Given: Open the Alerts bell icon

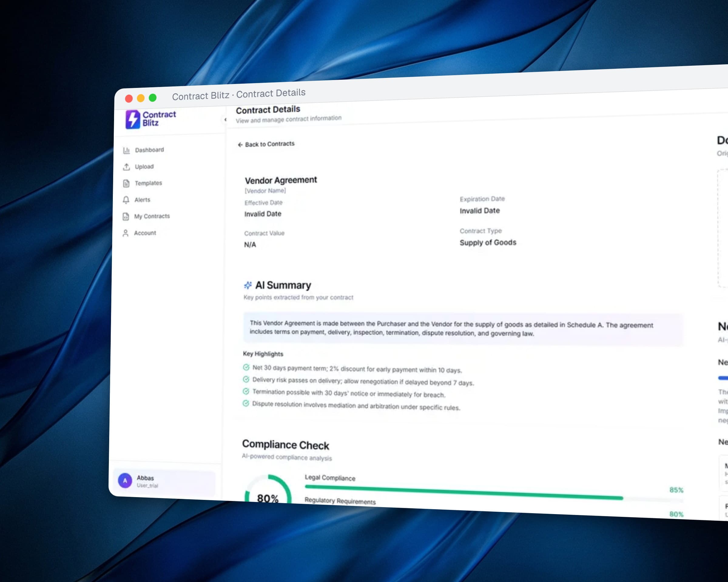Looking at the screenshot, I should click(x=126, y=200).
